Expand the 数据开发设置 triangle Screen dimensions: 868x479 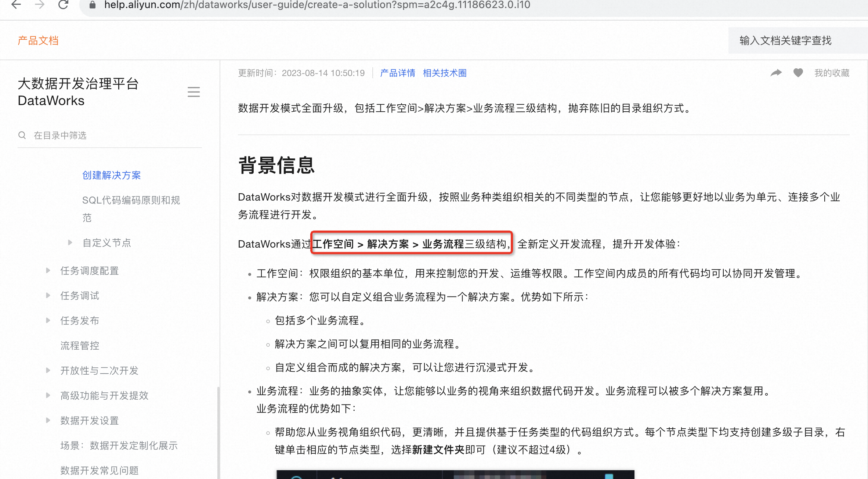tap(48, 420)
